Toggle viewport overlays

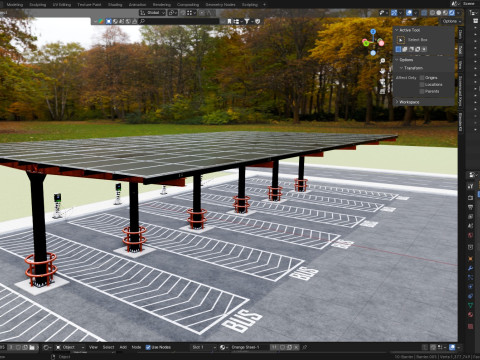[x=409, y=13]
